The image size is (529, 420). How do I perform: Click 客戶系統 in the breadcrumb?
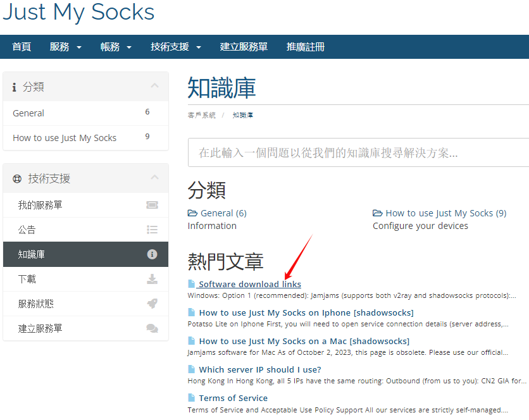click(201, 115)
